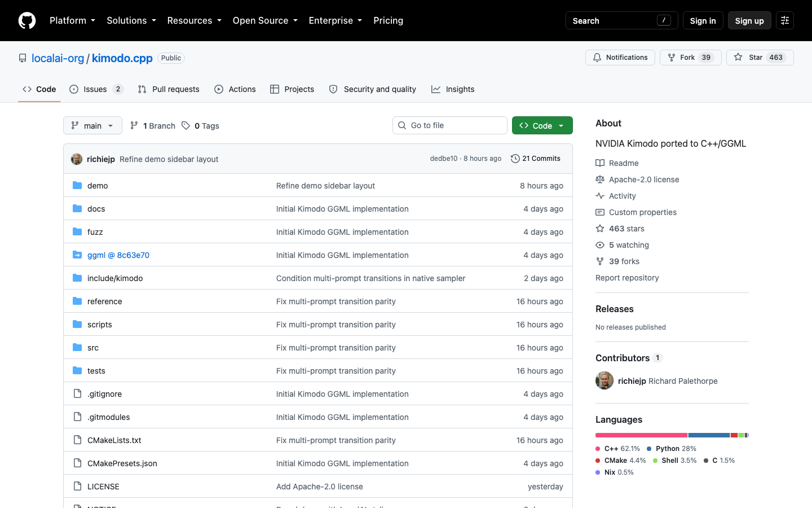Click the branch icon beside 1 Branch

[134, 125]
